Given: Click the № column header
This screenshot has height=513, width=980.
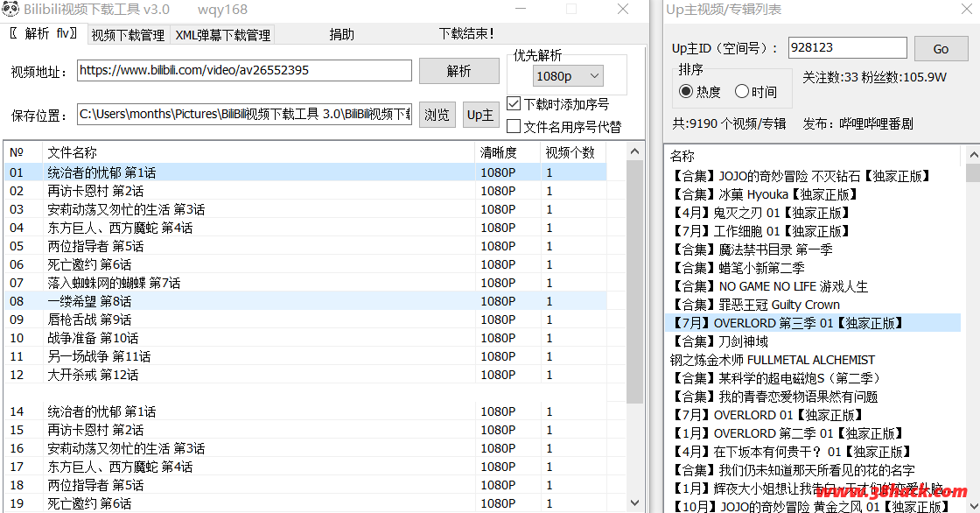Looking at the screenshot, I should [24, 152].
